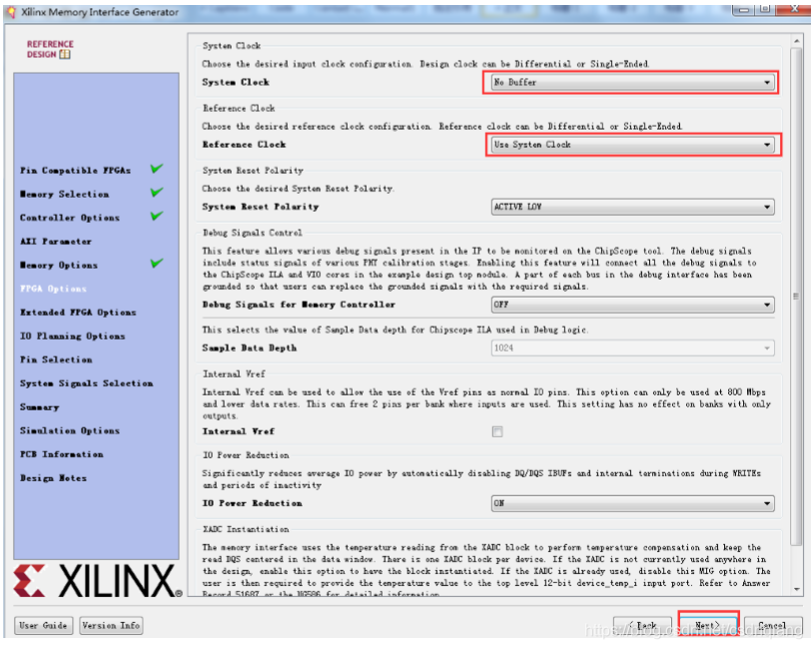Toggle the Internal Vref checkbox
812x649 pixels.
click(x=497, y=431)
